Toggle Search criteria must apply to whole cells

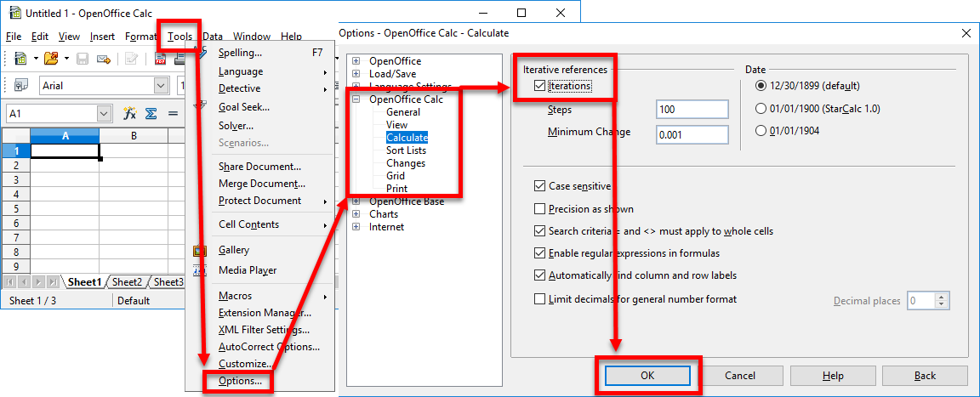point(540,231)
